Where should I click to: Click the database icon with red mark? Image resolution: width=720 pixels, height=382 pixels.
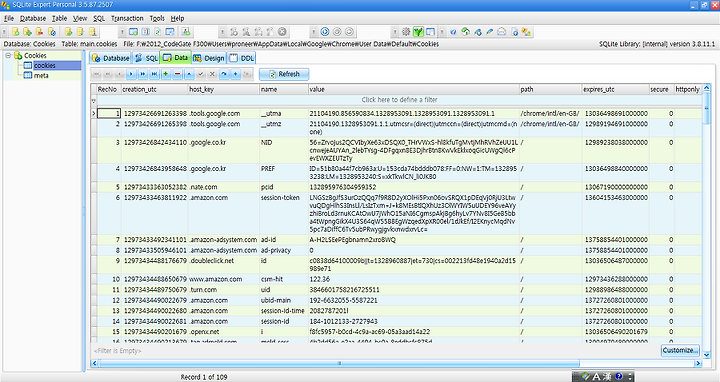click(x=39, y=32)
